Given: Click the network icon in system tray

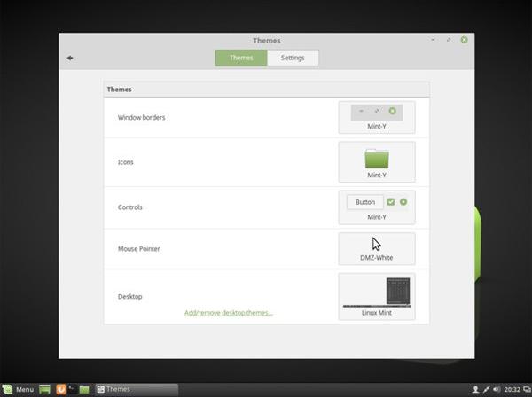Looking at the screenshot, I should point(486,389).
